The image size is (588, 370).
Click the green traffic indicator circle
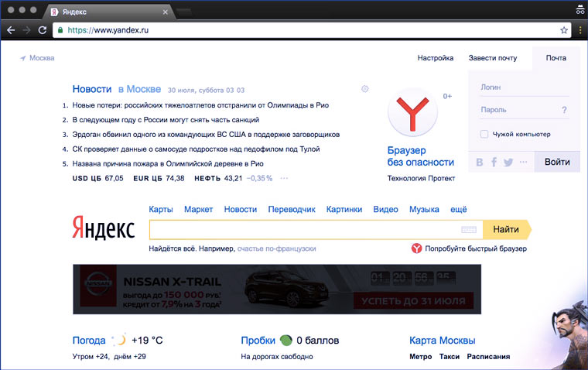click(x=286, y=341)
